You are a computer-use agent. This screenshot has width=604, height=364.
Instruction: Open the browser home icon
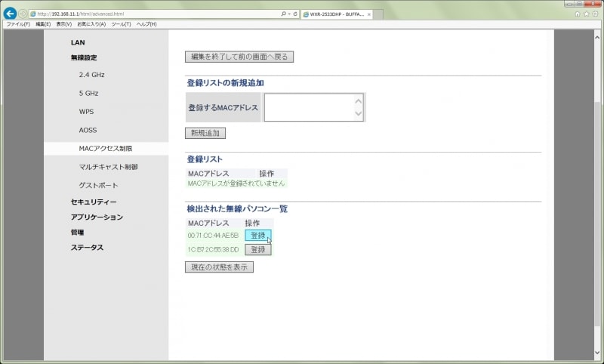[578, 14]
